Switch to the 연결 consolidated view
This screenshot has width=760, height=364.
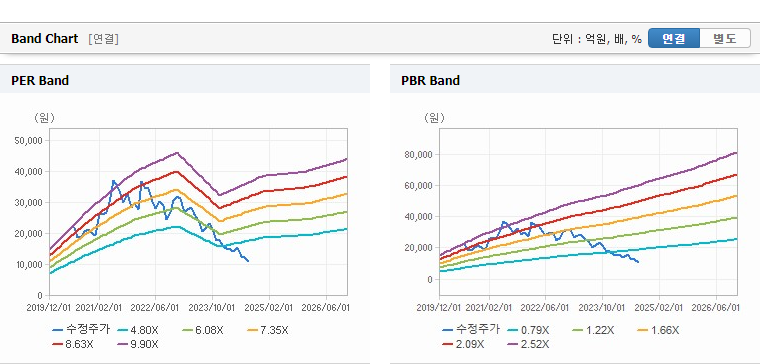[x=674, y=39]
